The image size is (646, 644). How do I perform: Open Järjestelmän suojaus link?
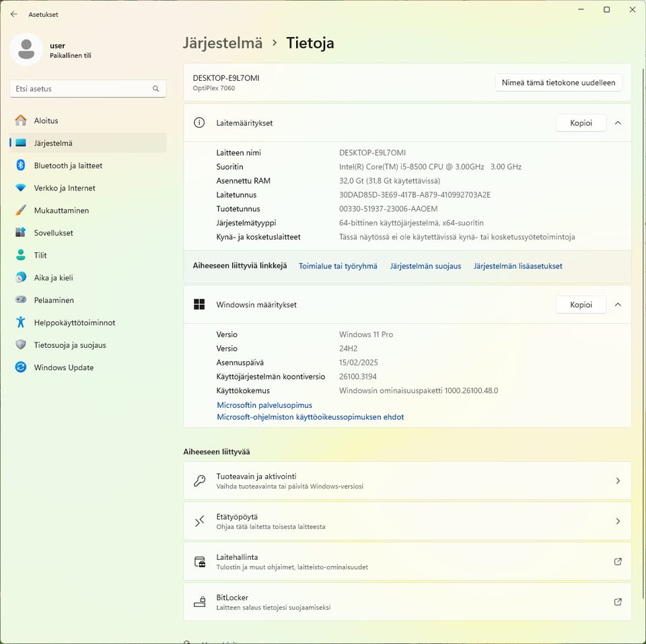coord(425,266)
